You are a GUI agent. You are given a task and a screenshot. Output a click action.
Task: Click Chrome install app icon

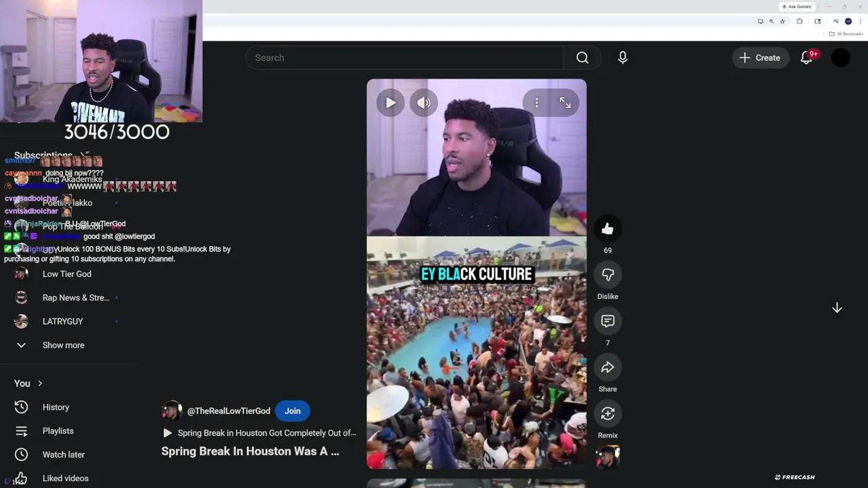point(760,22)
